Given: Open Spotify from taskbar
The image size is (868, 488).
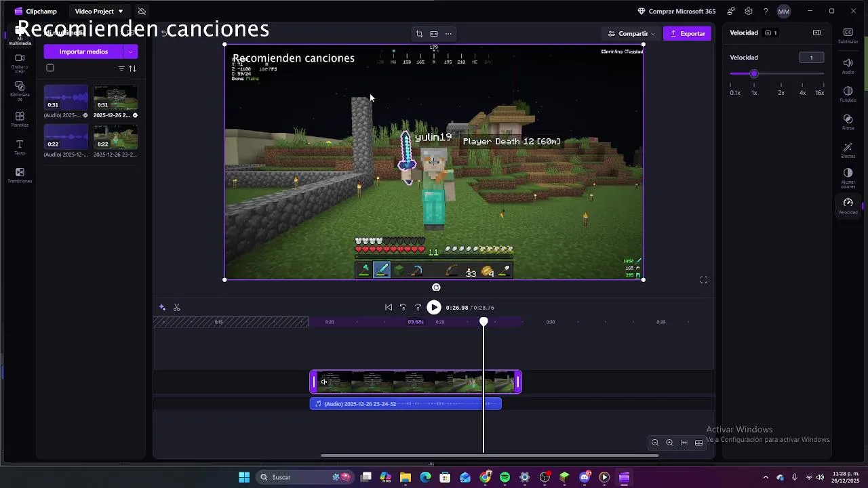Looking at the screenshot, I should pos(505,477).
